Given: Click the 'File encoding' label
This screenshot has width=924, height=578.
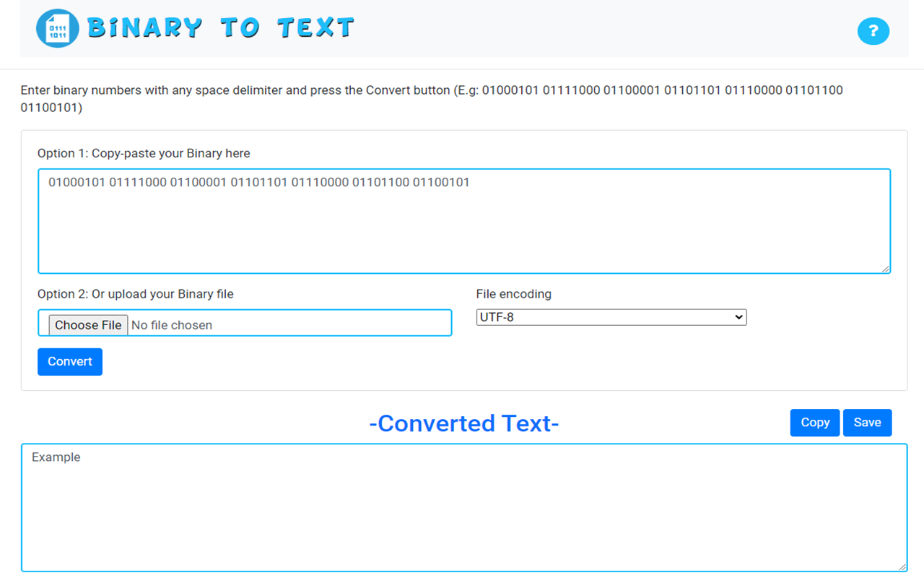Looking at the screenshot, I should [513, 294].
